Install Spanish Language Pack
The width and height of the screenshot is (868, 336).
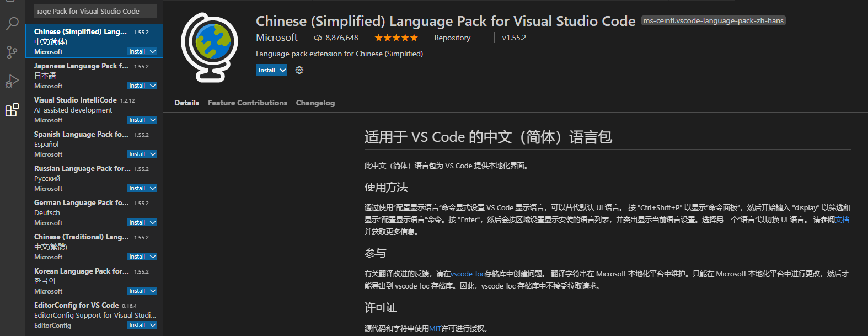137,154
